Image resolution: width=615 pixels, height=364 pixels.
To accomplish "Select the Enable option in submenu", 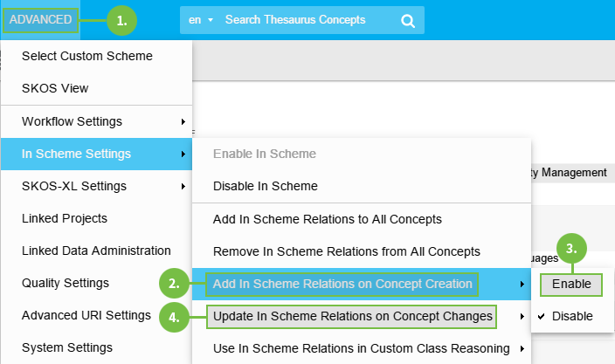I will click(x=571, y=285).
